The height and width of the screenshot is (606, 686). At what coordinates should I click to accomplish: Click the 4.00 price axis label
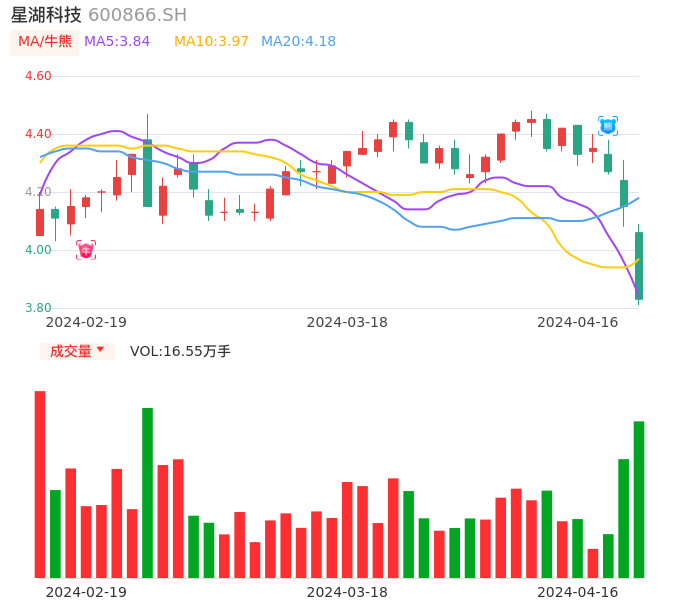pos(38,250)
